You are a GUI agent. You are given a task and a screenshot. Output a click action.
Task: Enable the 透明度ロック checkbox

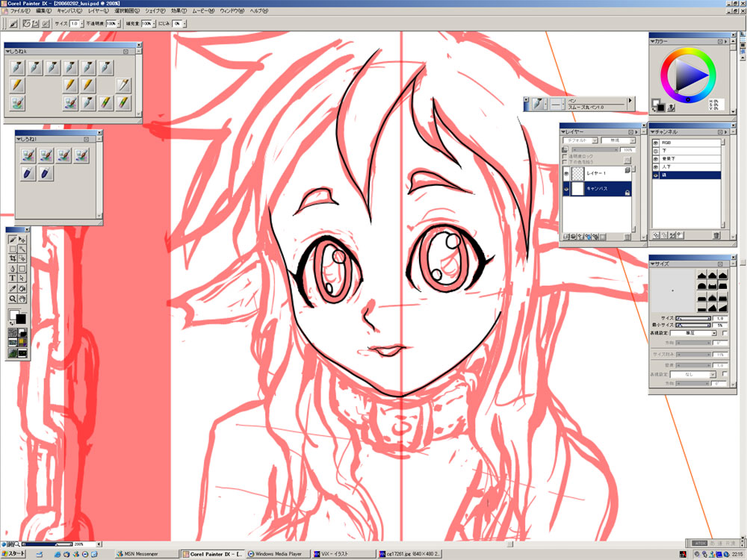click(565, 156)
